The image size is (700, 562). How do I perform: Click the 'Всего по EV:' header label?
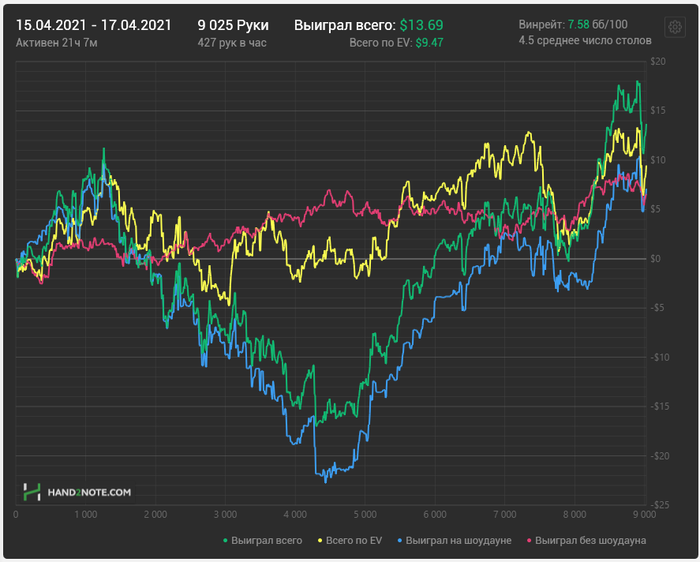click(x=381, y=43)
